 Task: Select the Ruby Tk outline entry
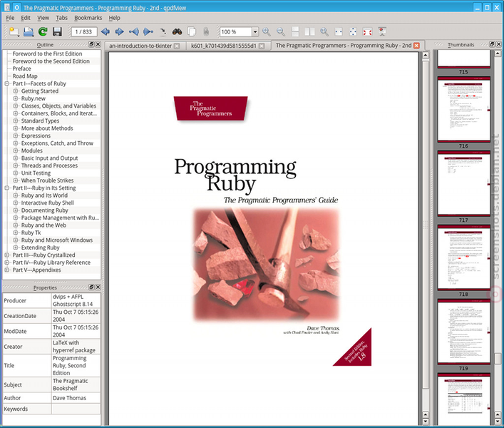[x=31, y=233]
